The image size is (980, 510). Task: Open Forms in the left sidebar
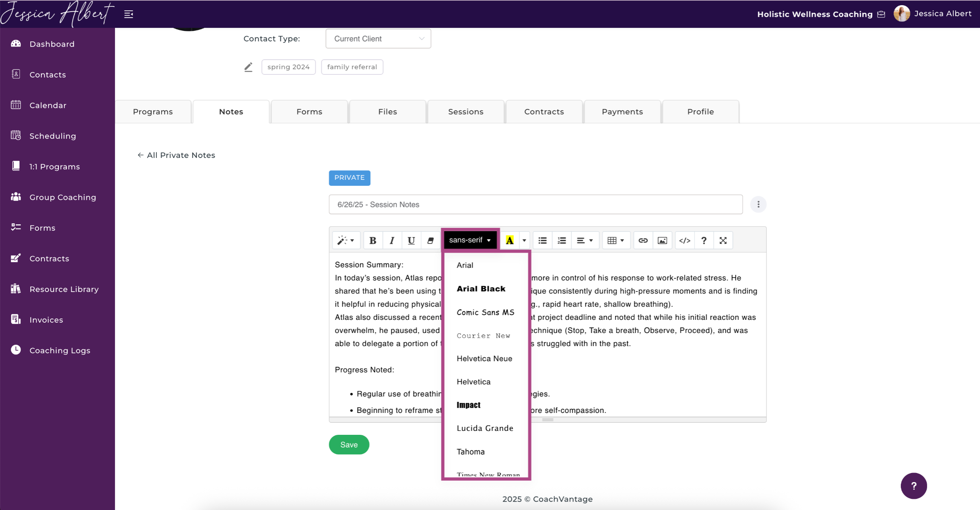[42, 228]
